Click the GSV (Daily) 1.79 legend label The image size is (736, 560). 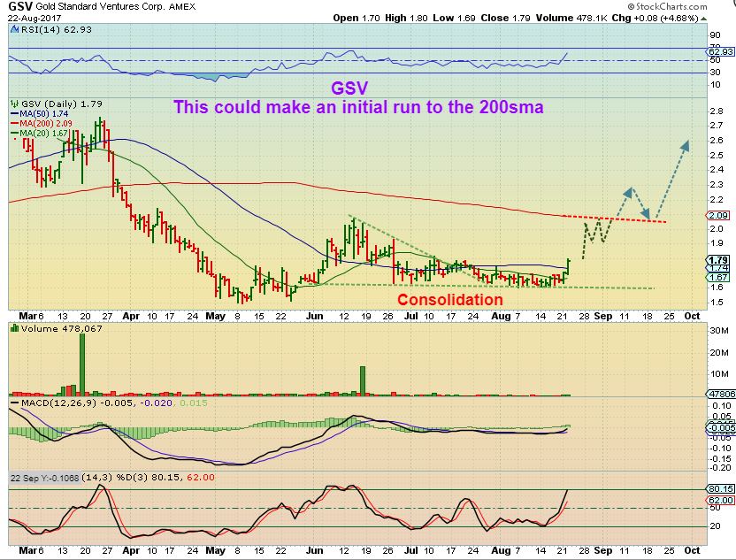point(62,104)
